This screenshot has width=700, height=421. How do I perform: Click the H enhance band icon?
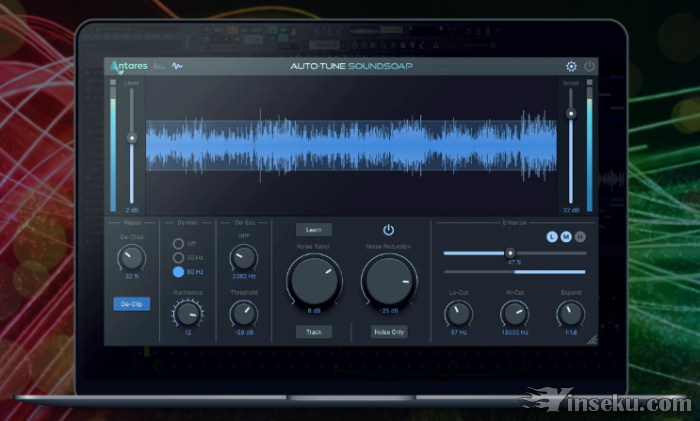(579, 236)
